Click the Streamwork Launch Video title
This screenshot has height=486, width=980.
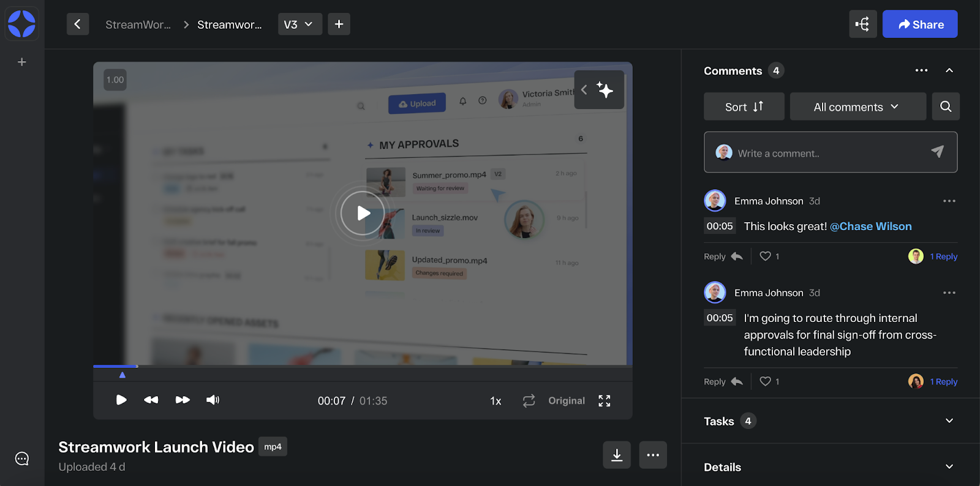[x=156, y=447]
